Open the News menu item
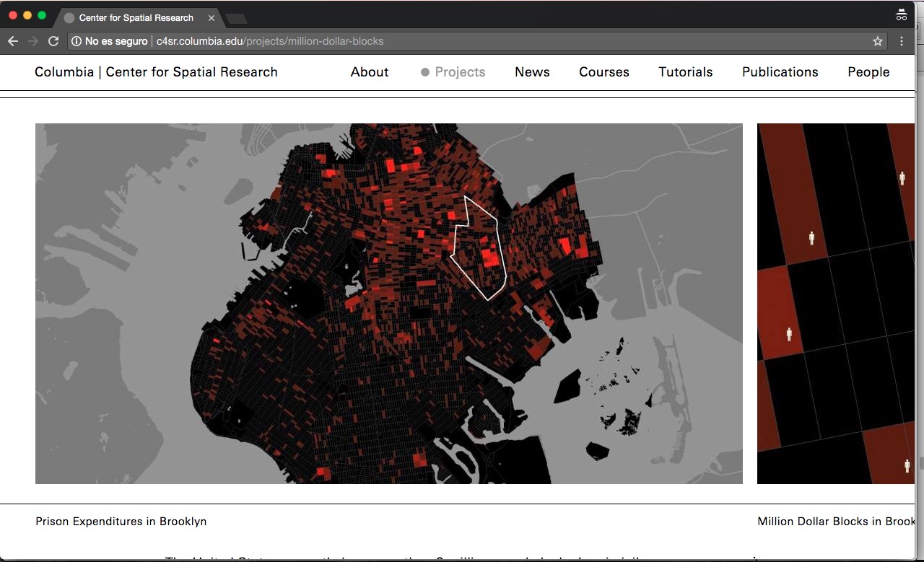The height and width of the screenshot is (562, 924). point(532,72)
